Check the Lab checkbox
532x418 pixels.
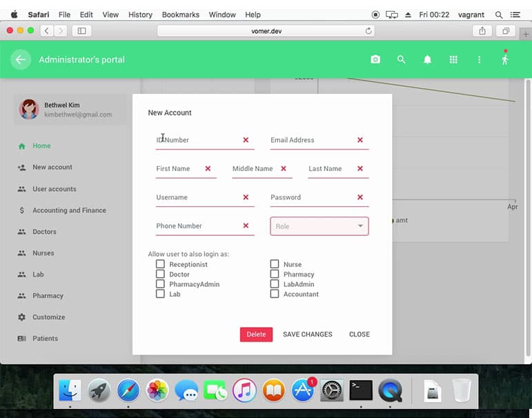click(160, 293)
